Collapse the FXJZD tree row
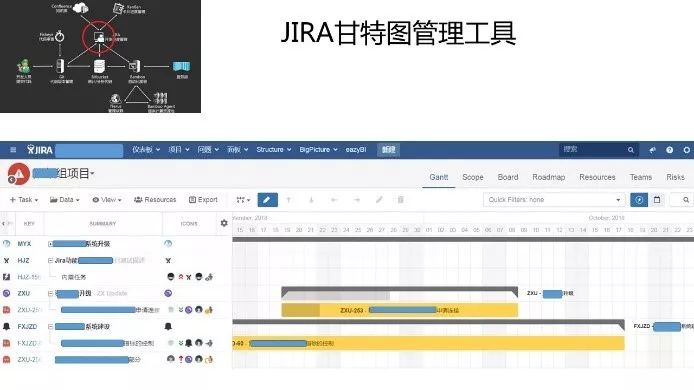 pyautogui.click(x=50, y=326)
